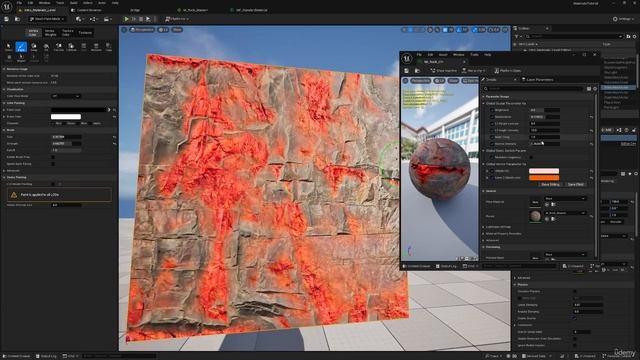
Task: Click Settings button at top right
Action: click(624, 19)
